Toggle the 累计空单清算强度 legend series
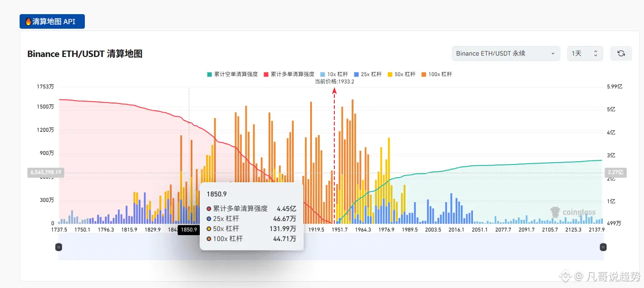Image resolution: width=644 pixels, height=288 pixels. tap(232, 74)
